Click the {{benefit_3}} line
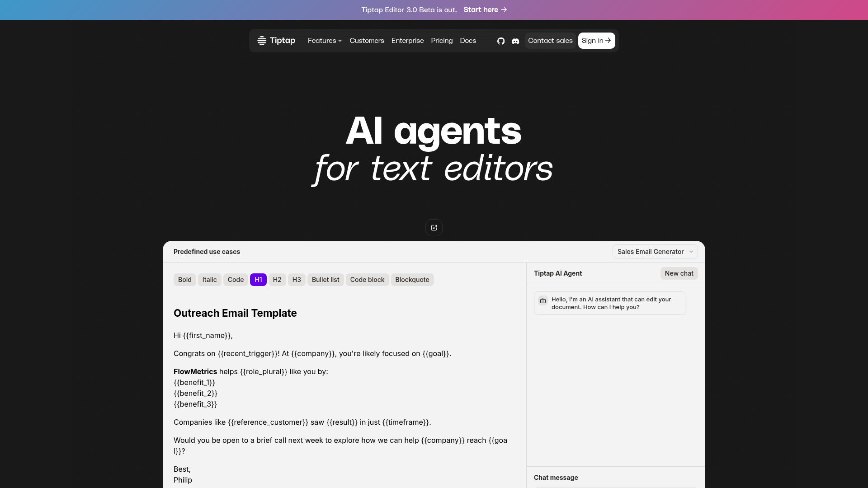The image size is (868, 488). click(x=195, y=404)
